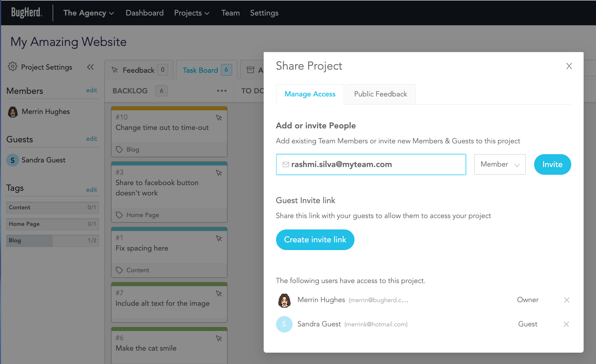Remove Sandra Guest's access with X icon
Viewport: 596px width, 364px height.
[566, 324]
